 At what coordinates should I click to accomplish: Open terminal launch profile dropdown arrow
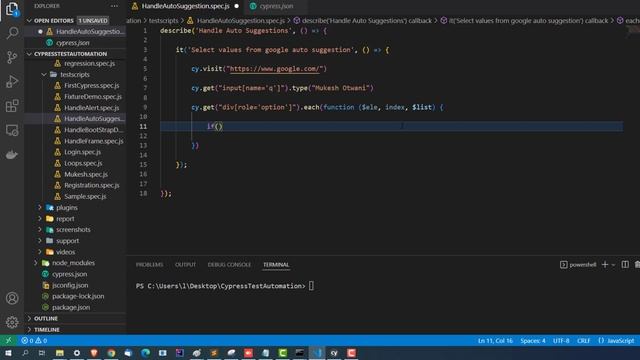613,265
